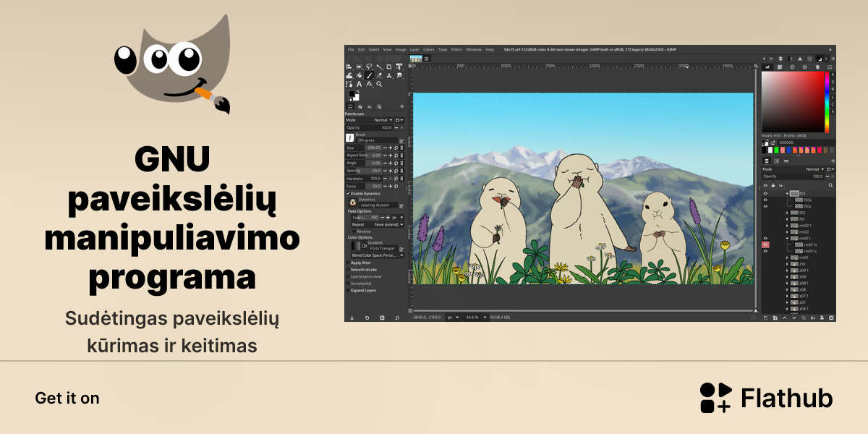Image resolution: width=868 pixels, height=434 pixels.
Task: Expand the f02 layer group
Action: [787, 213]
